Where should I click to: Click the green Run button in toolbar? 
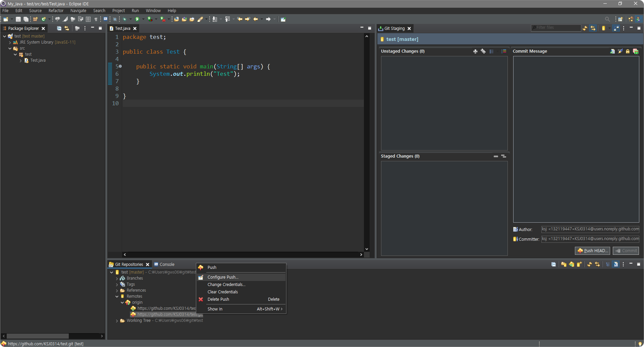tap(137, 19)
